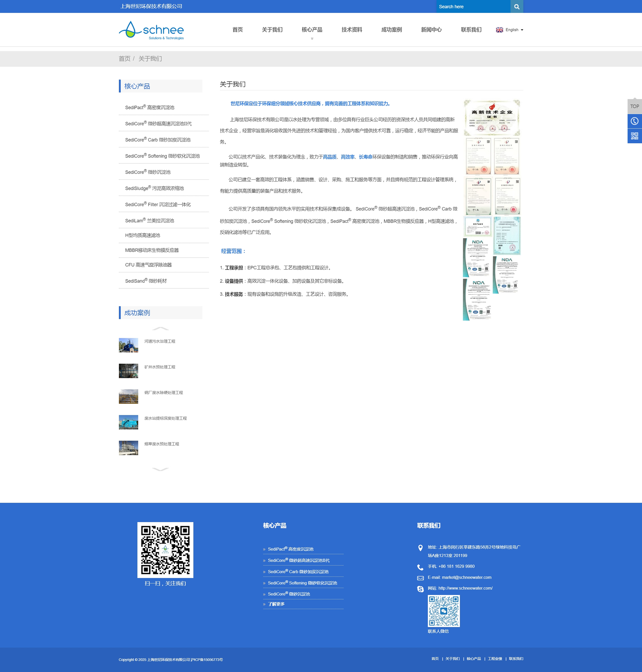Click the footer Skype website icon
This screenshot has height=672, width=642.
point(420,589)
